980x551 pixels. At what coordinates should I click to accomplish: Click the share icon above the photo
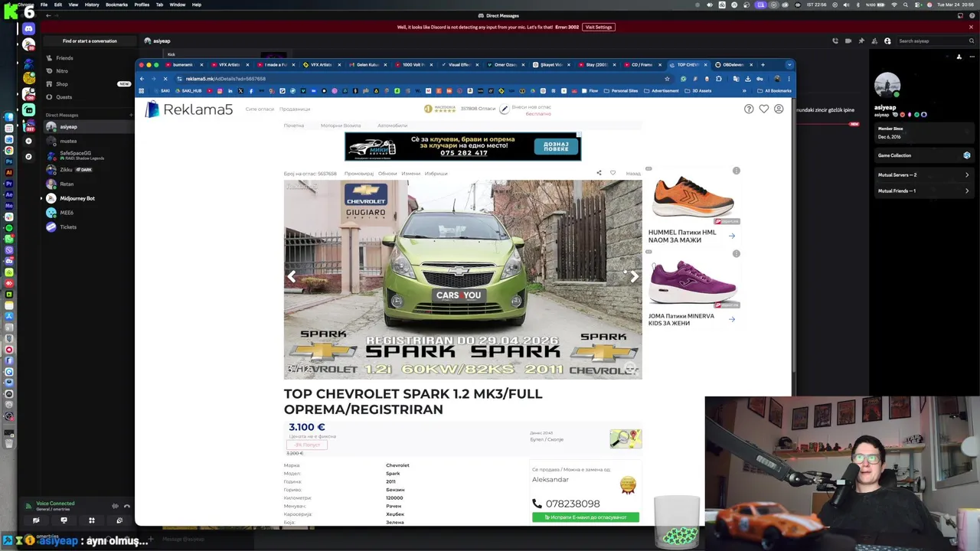(599, 173)
